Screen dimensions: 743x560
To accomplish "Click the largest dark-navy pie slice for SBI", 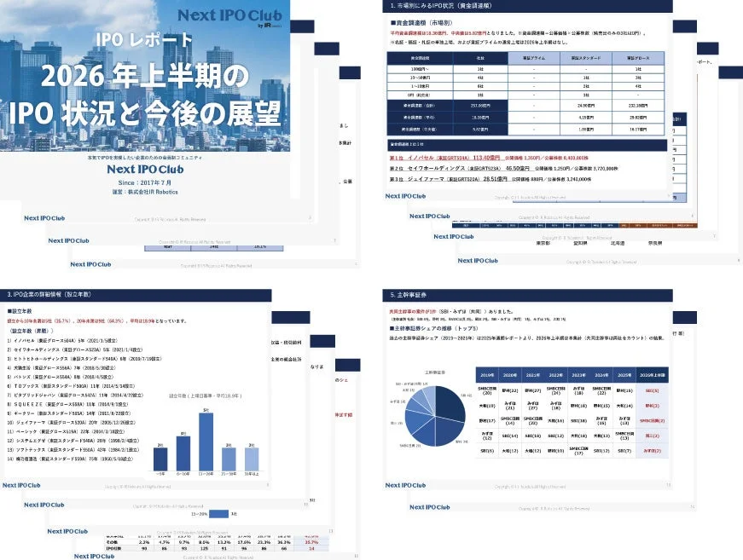I will pos(450,404).
